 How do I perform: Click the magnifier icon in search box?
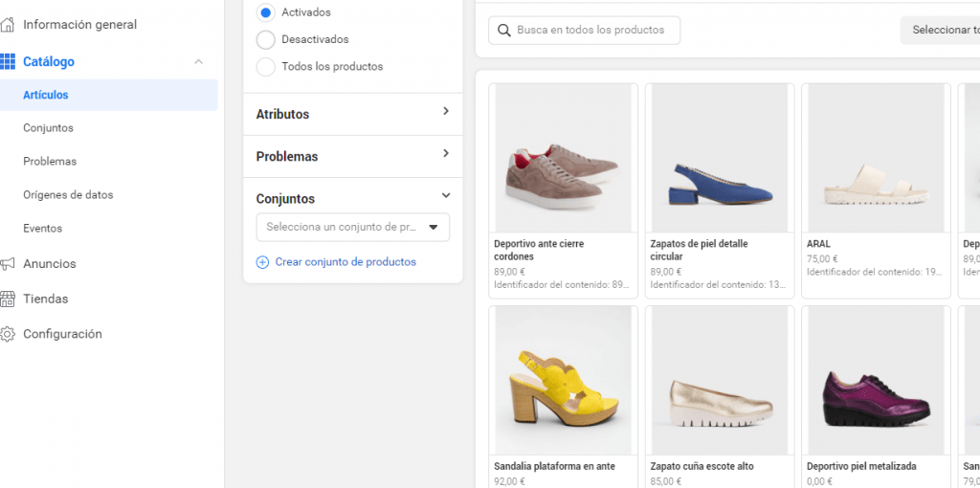point(503,30)
